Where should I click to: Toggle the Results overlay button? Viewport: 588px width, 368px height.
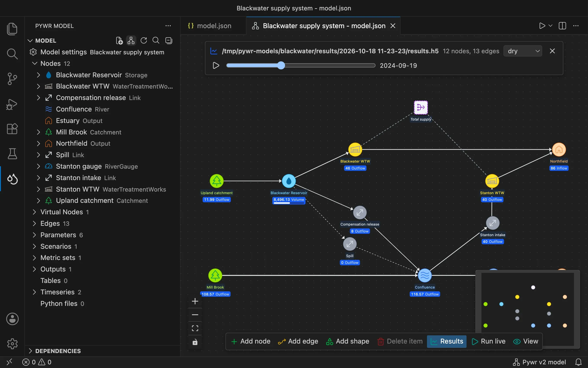pyautogui.click(x=447, y=341)
